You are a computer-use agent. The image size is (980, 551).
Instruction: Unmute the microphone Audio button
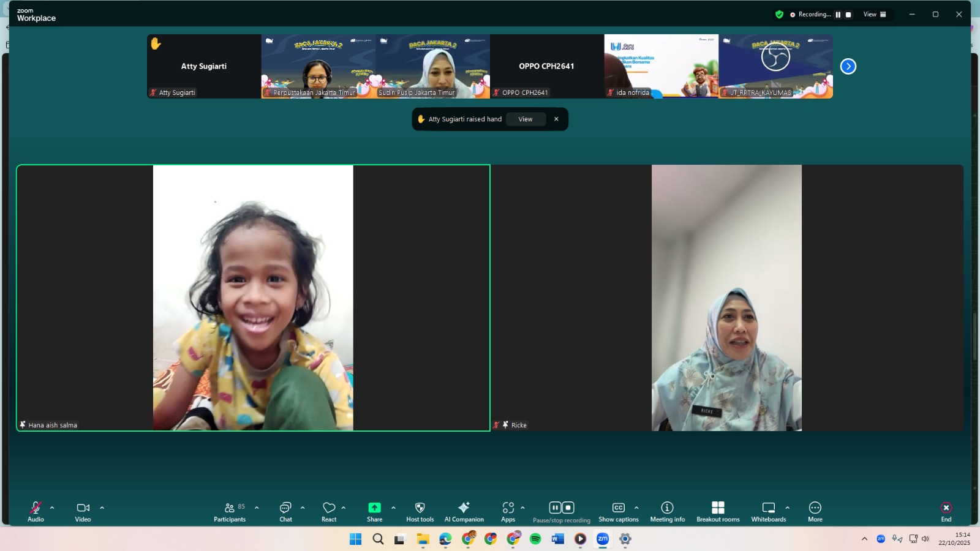tap(36, 511)
